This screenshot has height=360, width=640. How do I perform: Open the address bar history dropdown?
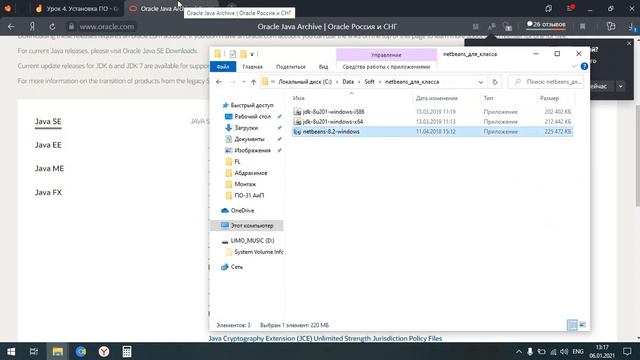[x=480, y=82]
